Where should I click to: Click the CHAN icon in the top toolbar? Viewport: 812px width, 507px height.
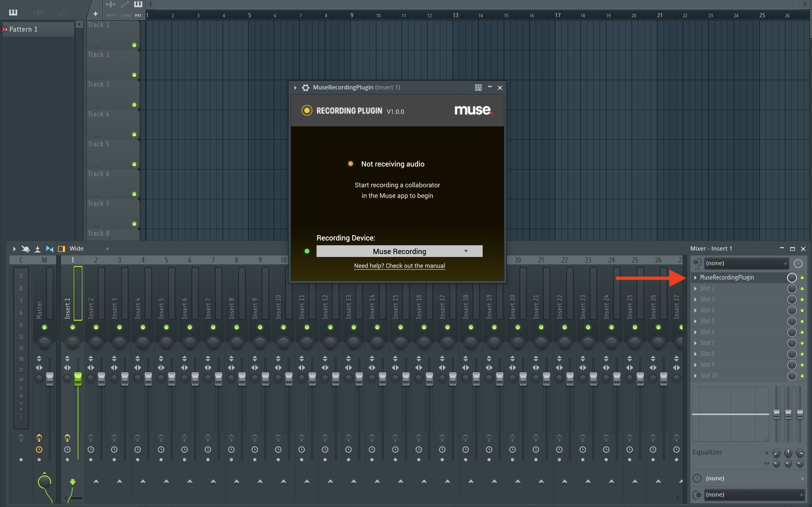(125, 4)
